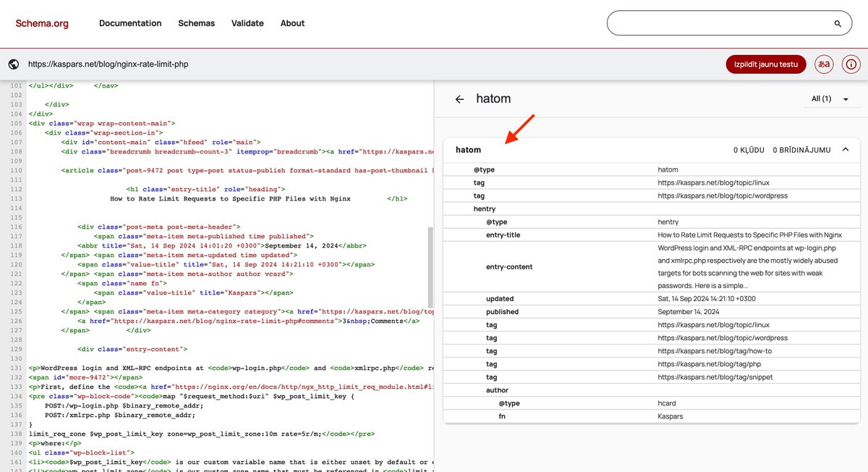Click the author property row

pos(651,390)
